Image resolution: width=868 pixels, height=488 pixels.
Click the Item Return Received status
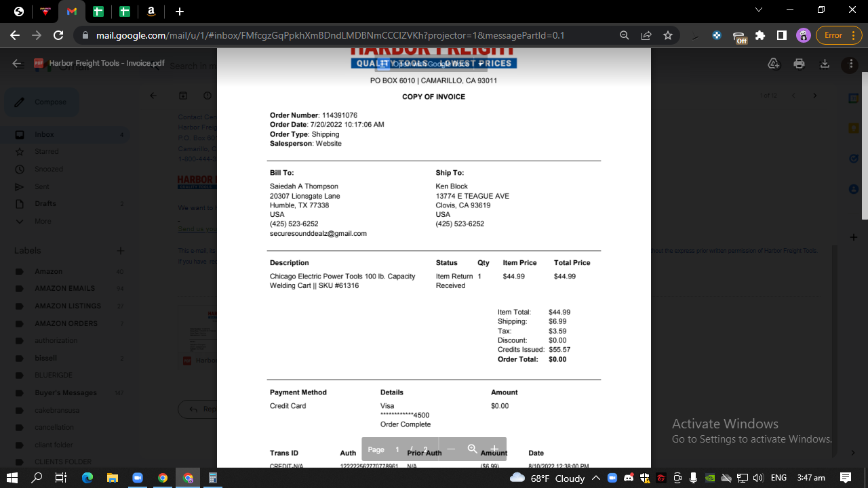click(x=454, y=281)
